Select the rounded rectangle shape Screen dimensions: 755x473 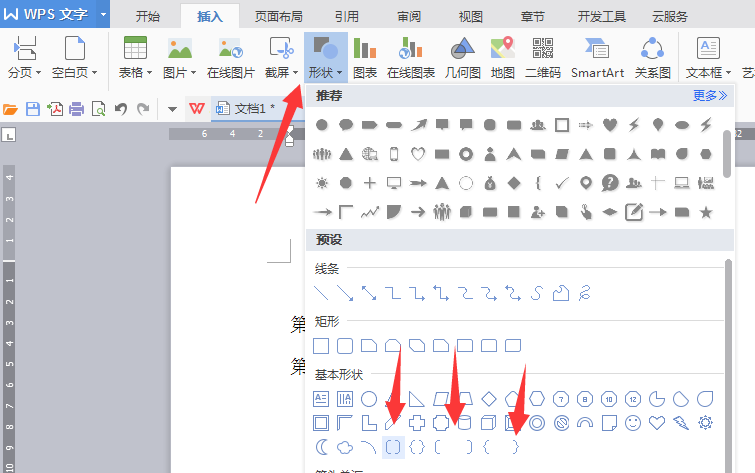[345, 346]
